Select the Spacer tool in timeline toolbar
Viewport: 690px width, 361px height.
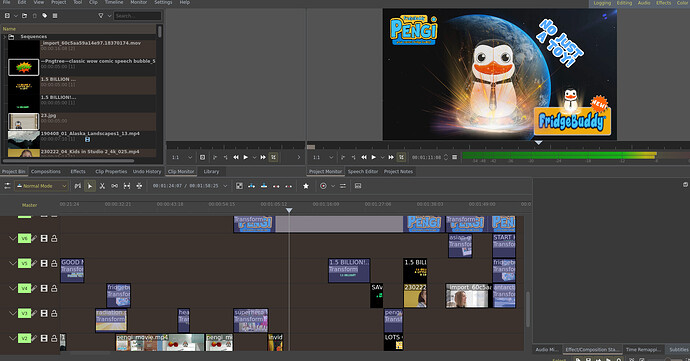(x=114, y=186)
